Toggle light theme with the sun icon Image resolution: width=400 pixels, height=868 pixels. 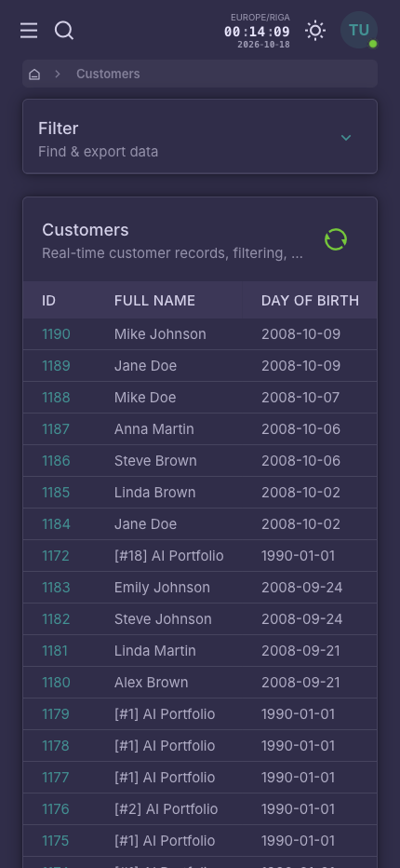click(315, 31)
